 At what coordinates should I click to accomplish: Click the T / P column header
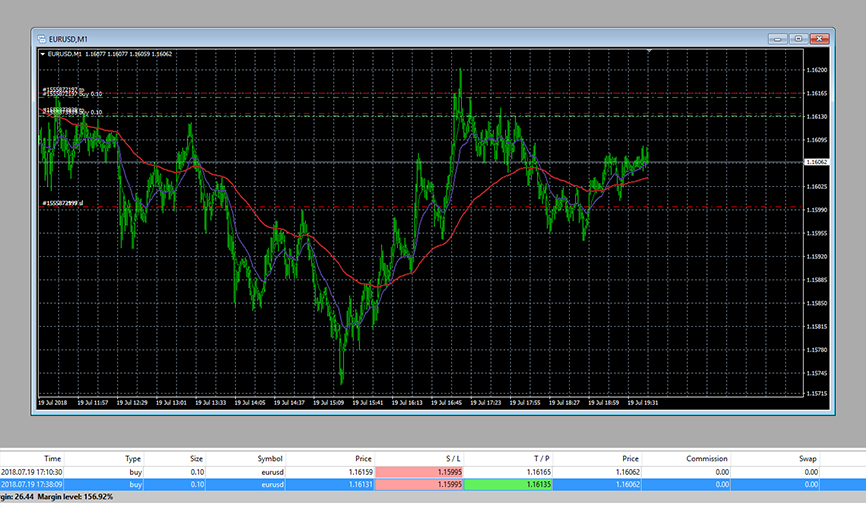(x=541, y=459)
